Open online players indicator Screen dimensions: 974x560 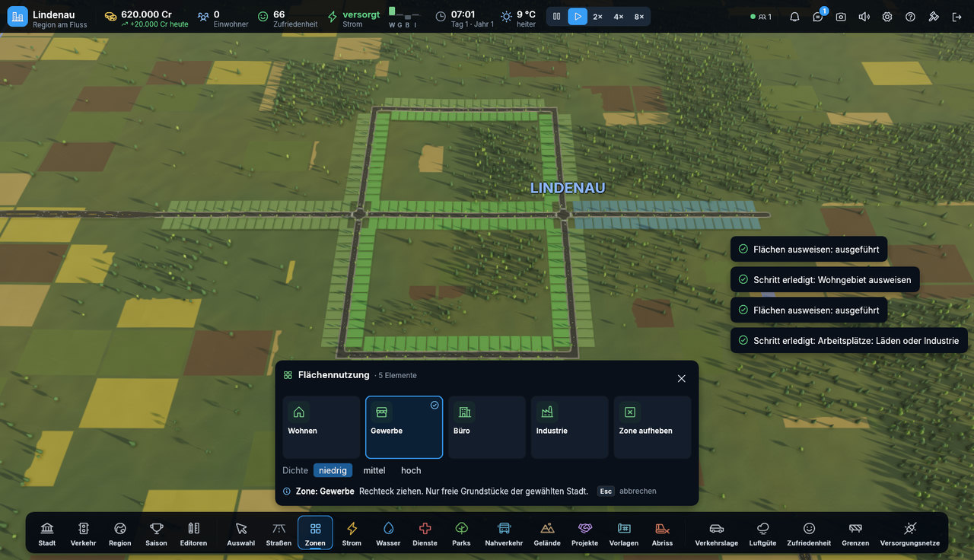761,17
